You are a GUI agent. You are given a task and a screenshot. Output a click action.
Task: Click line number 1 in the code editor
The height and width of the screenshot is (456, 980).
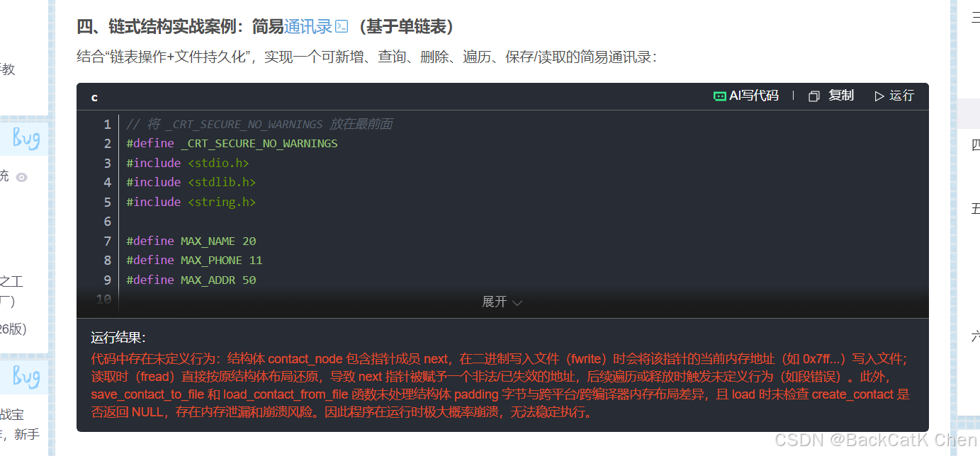point(107,123)
